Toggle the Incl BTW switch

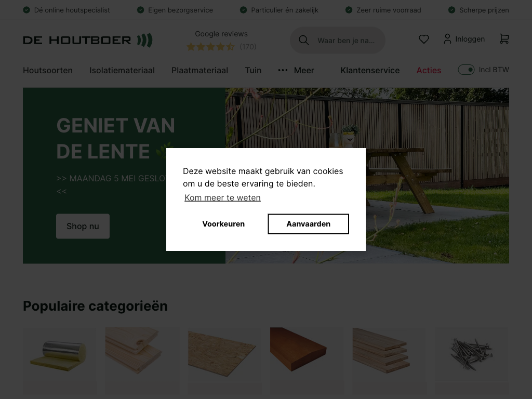click(466, 70)
